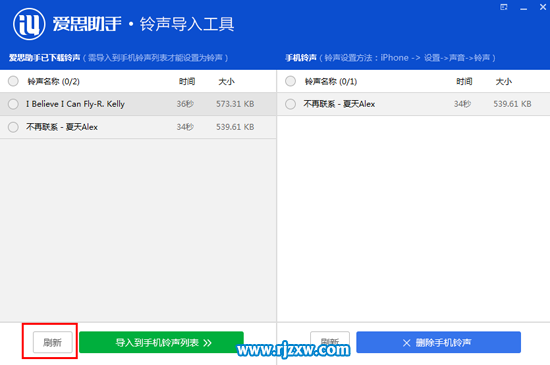Click 铃声名称 (0/1) header in phone list
This screenshot has width=550, height=365.
coord(331,81)
